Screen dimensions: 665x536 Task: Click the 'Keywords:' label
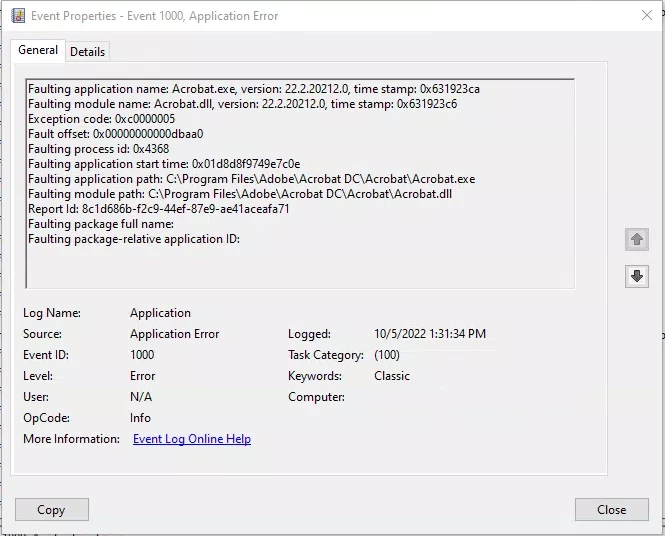(x=315, y=376)
